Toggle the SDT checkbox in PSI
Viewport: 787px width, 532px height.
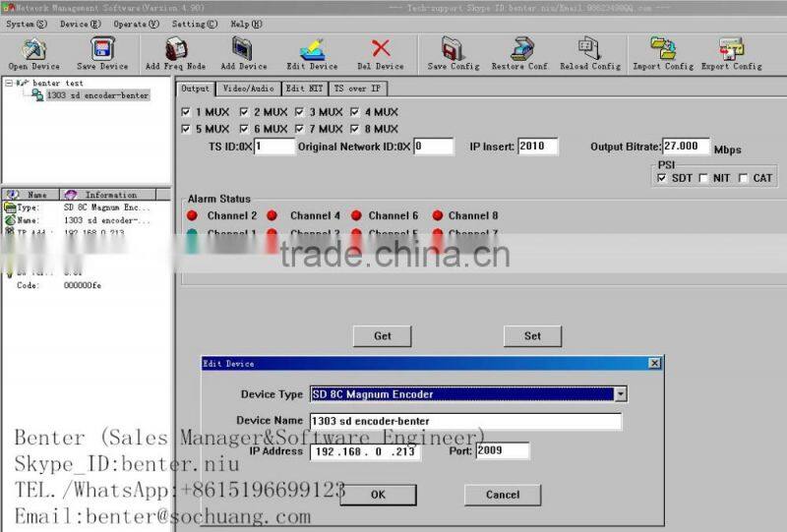pos(662,178)
